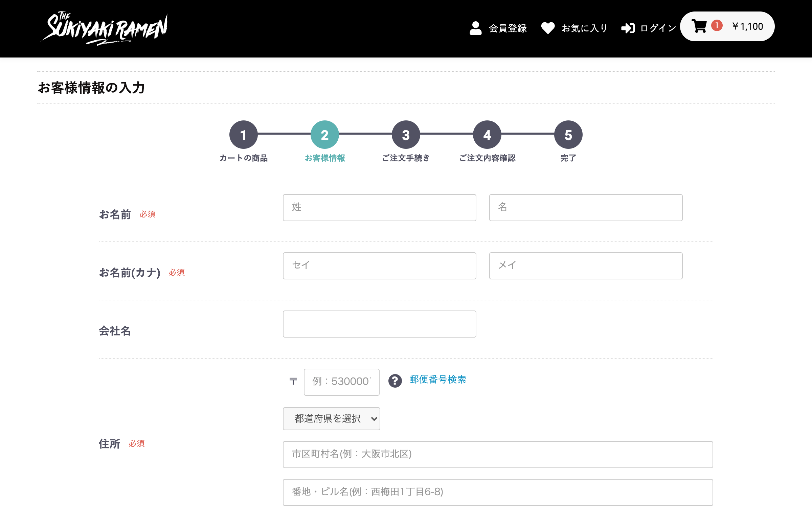812x506 pixels.
Task: Focus the 会社名 company name field
Action: pyautogui.click(x=379, y=324)
